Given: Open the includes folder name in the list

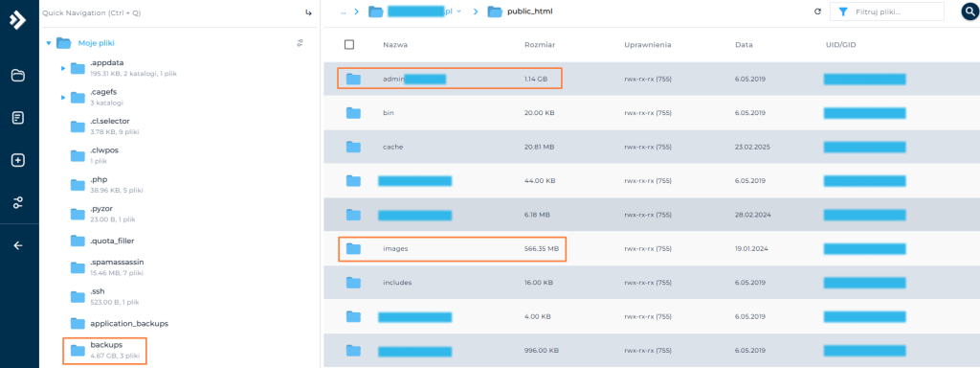Looking at the screenshot, I should click(x=397, y=283).
